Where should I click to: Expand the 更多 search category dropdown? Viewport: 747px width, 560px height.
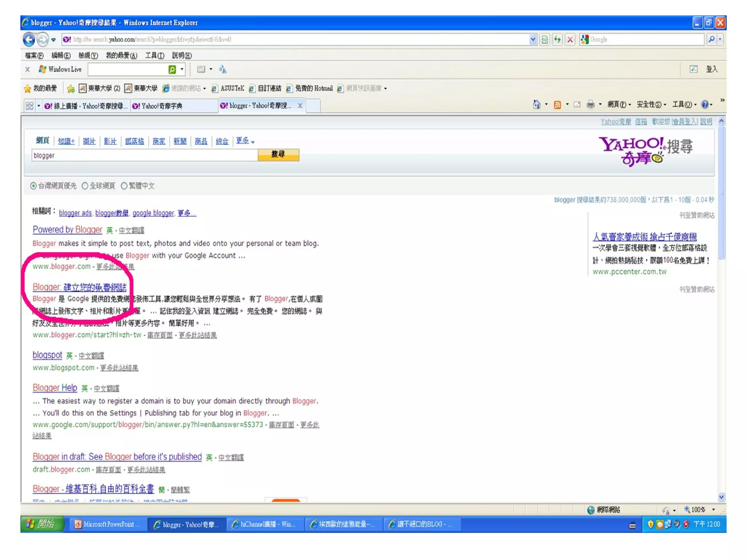point(245,141)
